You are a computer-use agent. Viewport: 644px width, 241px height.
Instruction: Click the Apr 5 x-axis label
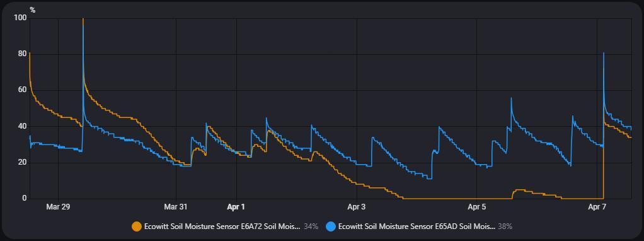(x=477, y=207)
